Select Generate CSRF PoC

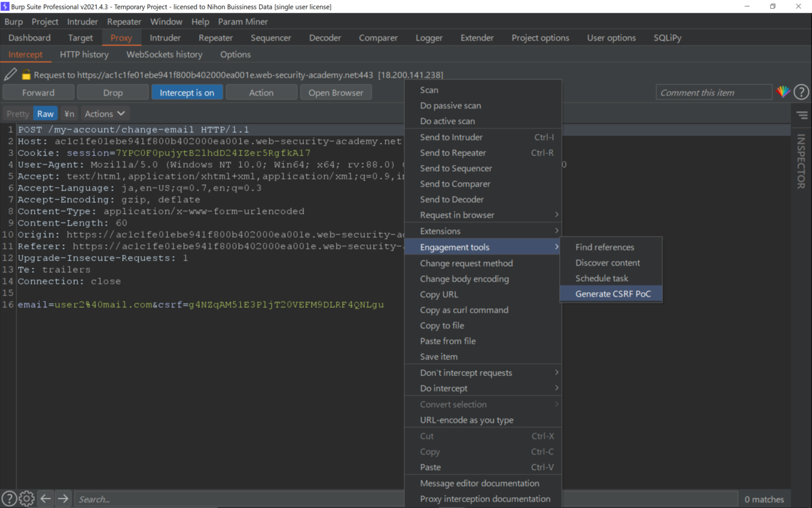(611, 294)
